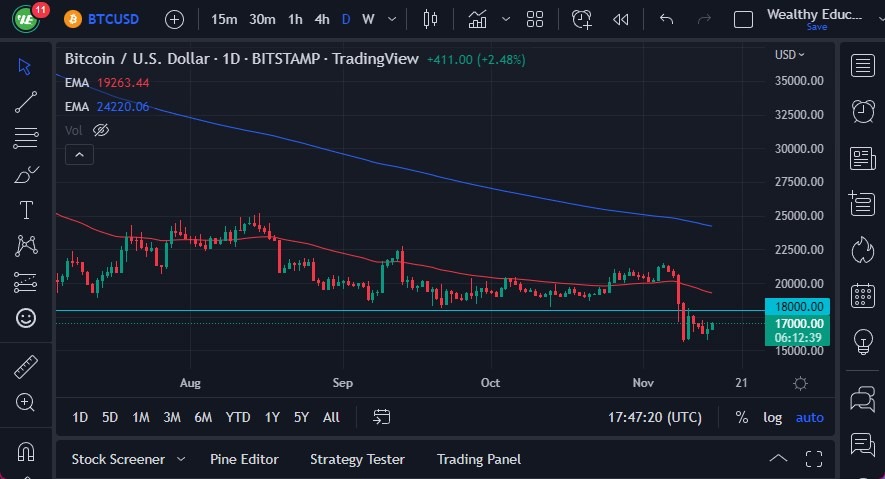
Task: Open the Fibonacci and Gann tools
Action: tap(25, 138)
